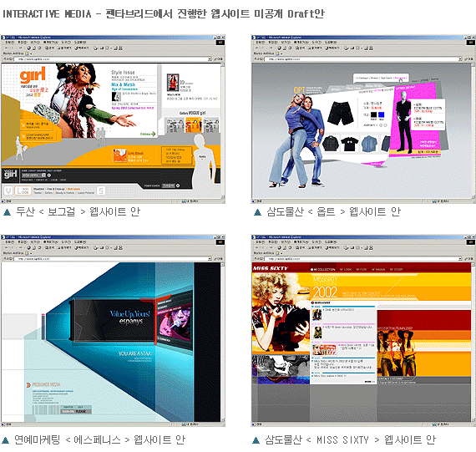Click the green Entrance arrow

point(148,134)
